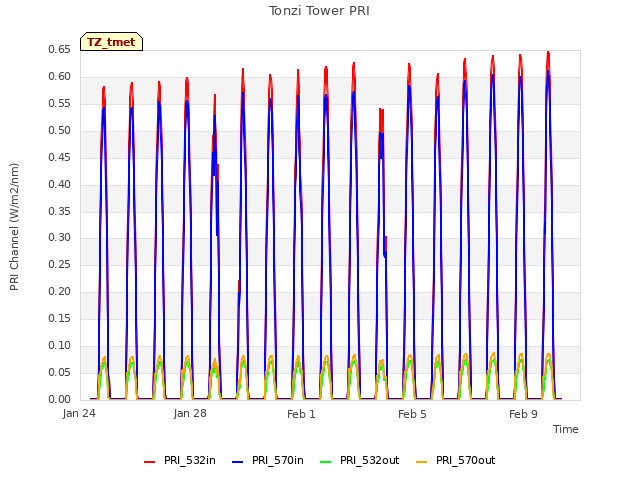Screen dimensions: 640x480
Task: Click the chart title Tonzi Tower PRI
Action: coord(319,11)
